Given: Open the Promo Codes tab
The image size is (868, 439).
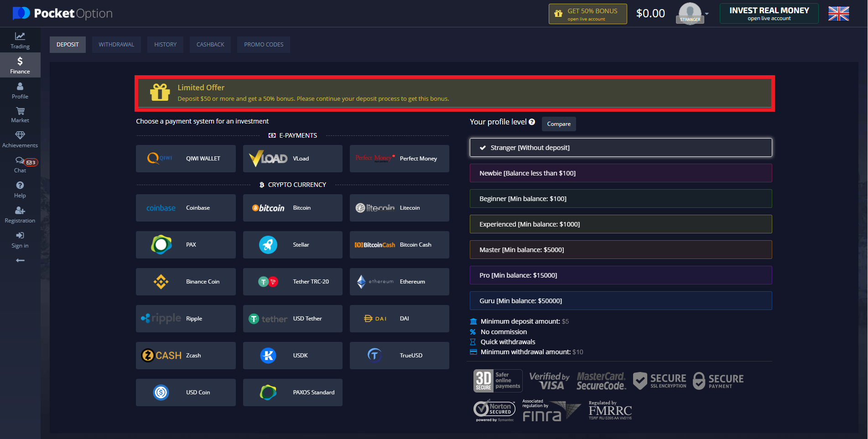Looking at the screenshot, I should point(264,45).
